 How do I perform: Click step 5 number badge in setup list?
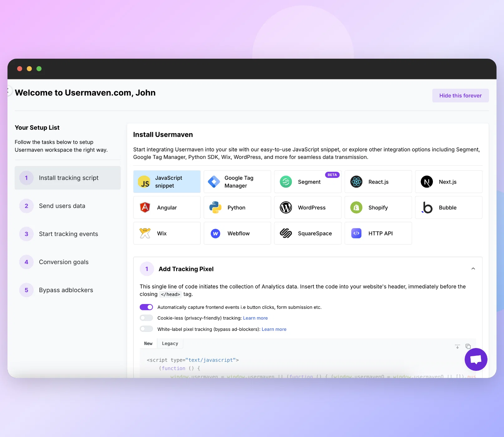point(27,290)
